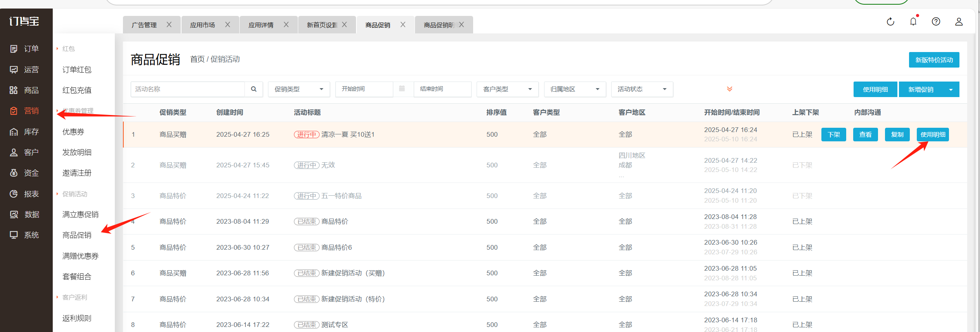This screenshot has width=980, height=332.
Task: Open 商品促销 in submenu
Action: pyautogui.click(x=77, y=235)
